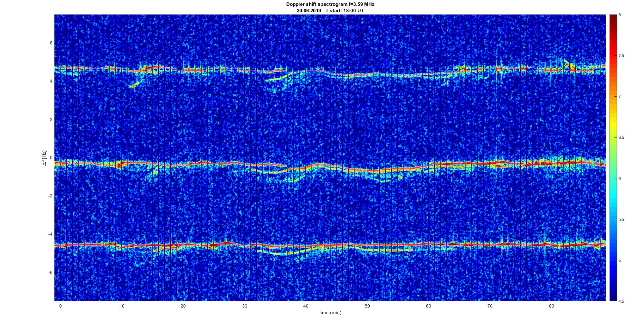Click the upper signal trace at 20 minutes
The image size is (644, 323).
click(x=183, y=69)
